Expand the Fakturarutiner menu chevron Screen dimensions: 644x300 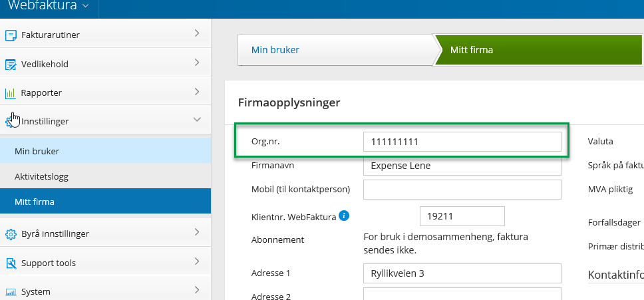tap(197, 33)
